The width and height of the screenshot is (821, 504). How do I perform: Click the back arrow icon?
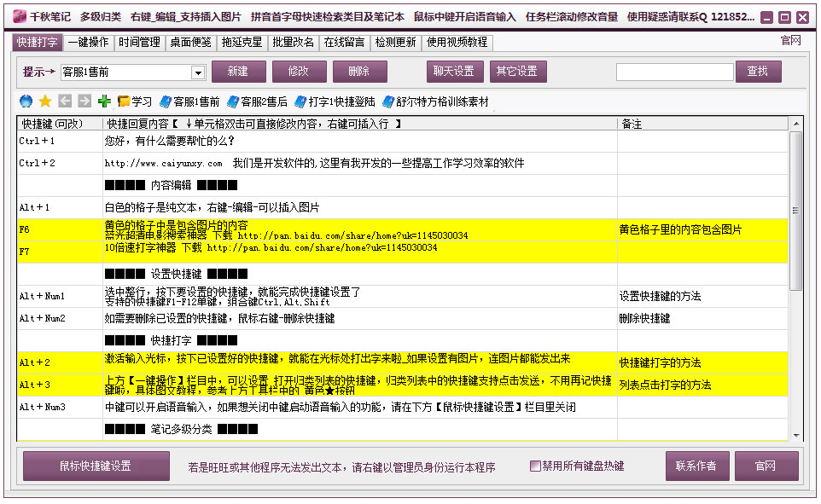pos(65,101)
